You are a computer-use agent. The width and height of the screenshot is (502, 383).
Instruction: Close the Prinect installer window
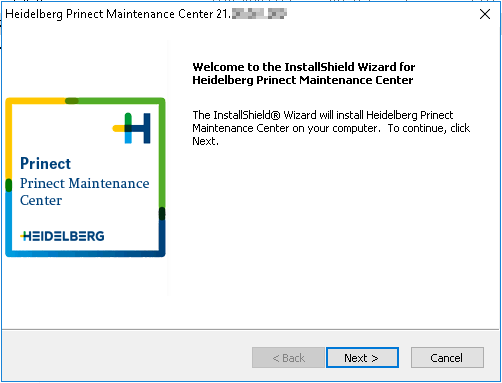coord(485,14)
